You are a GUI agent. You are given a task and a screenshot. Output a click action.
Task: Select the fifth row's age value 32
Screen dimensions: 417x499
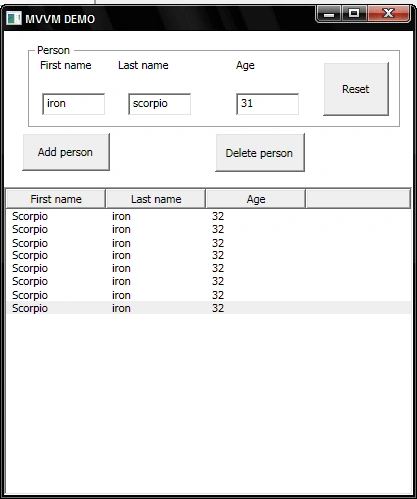[x=218, y=268]
